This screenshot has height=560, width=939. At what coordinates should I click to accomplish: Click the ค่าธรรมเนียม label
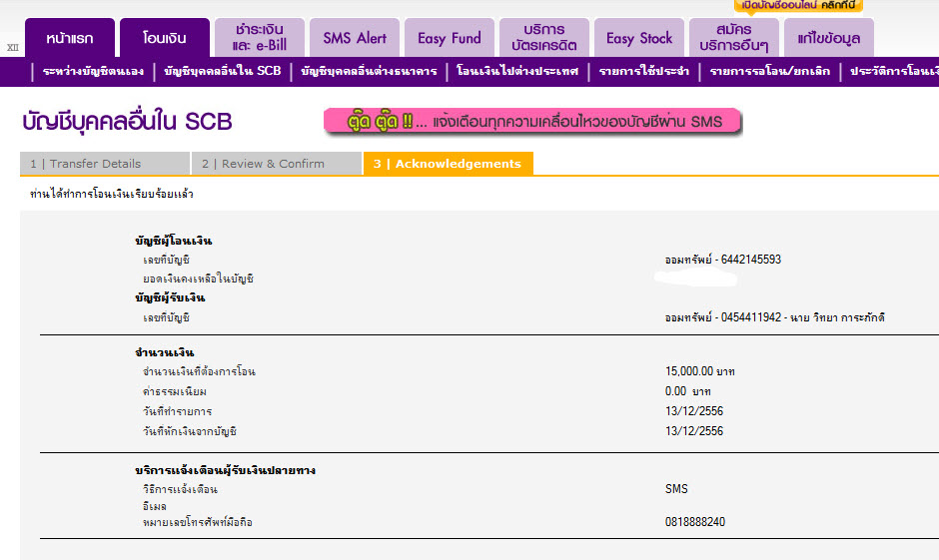(x=174, y=392)
